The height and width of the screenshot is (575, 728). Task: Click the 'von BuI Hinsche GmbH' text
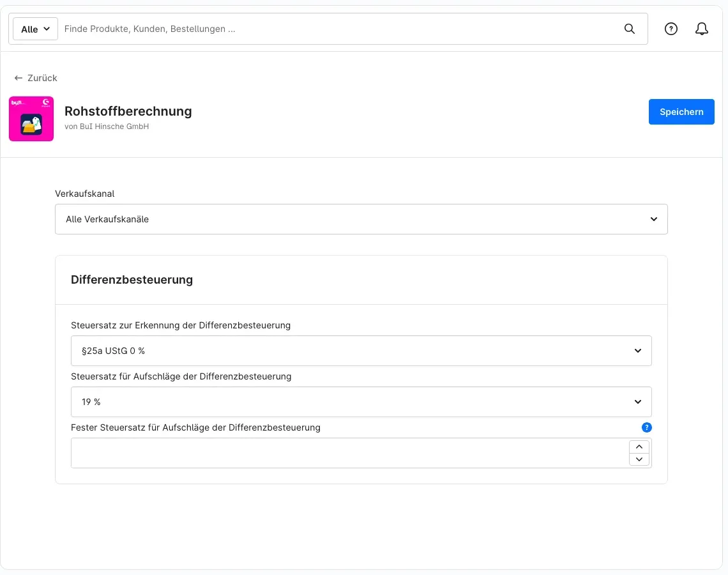(x=107, y=126)
